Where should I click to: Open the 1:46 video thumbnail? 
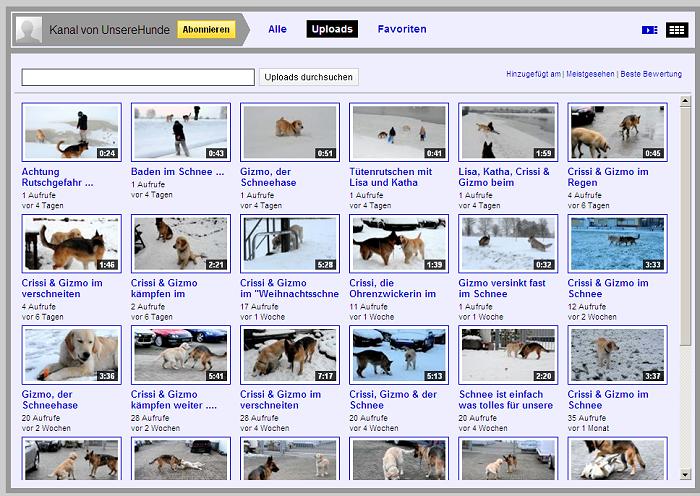coord(71,243)
